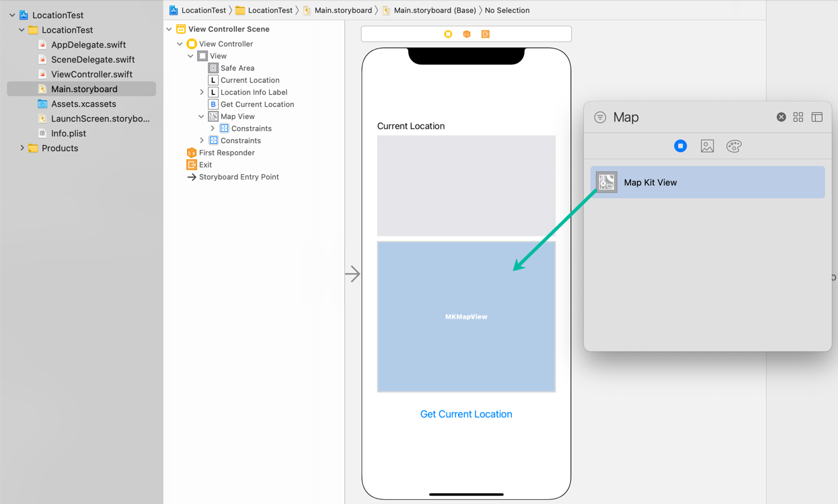Click the Assets.xcassets folder icon
The image size is (838, 504).
point(42,104)
